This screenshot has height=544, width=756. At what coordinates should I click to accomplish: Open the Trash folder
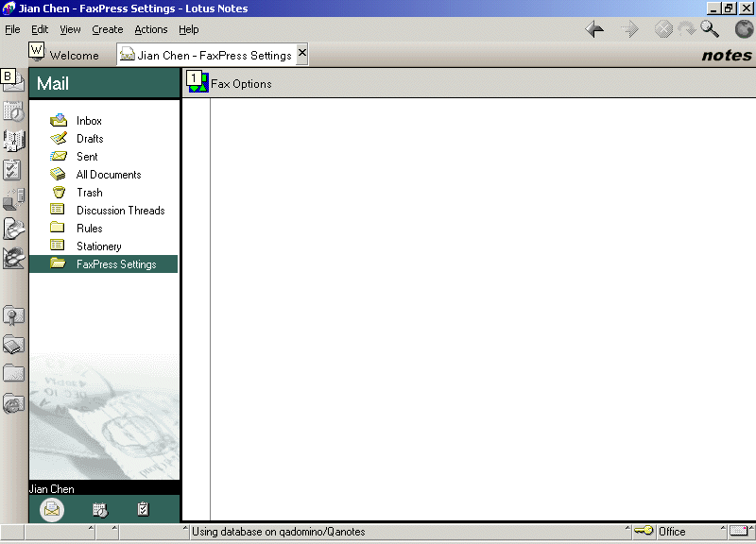click(x=89, y=193)
